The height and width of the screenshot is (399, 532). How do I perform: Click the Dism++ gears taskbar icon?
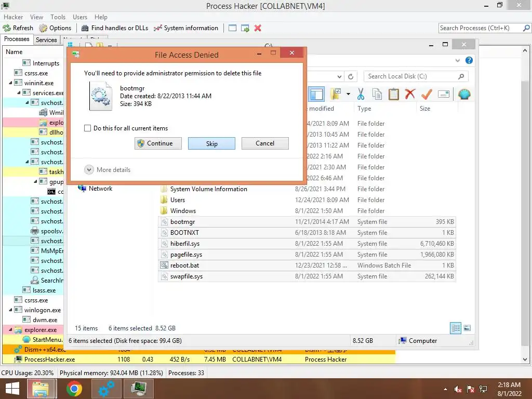[x=106, y=389]
